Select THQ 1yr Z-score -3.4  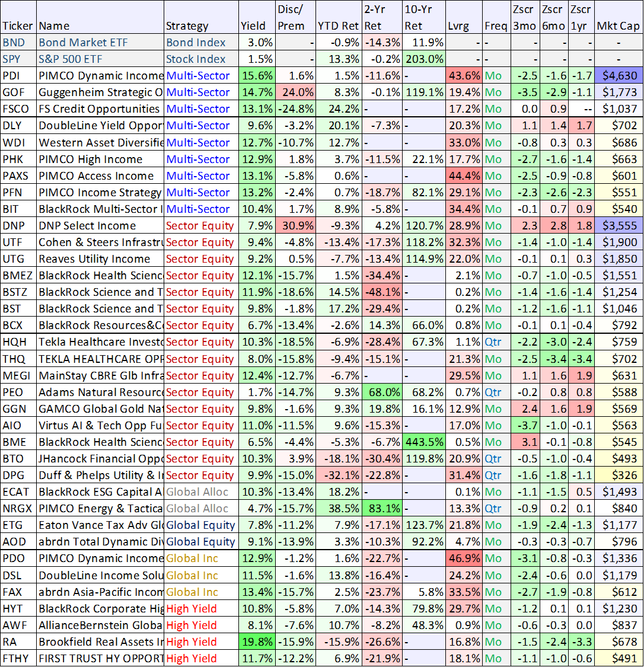click(x=581, y=359)
